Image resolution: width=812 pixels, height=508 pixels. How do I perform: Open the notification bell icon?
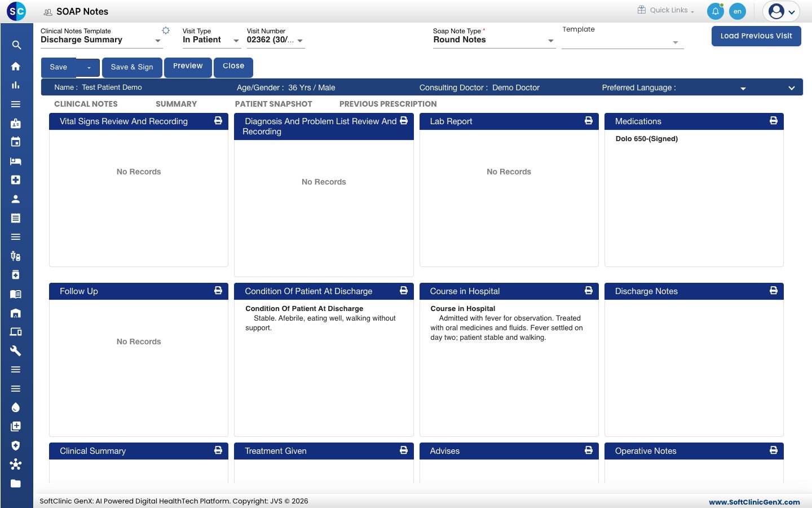(x=716, y=11)
